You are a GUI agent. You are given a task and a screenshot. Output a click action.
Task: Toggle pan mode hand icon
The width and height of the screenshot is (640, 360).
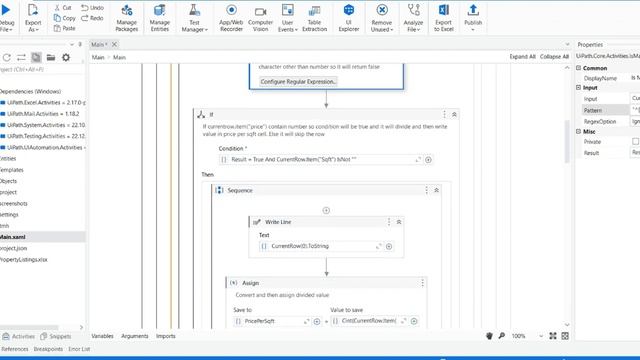(x=489, y=336)
